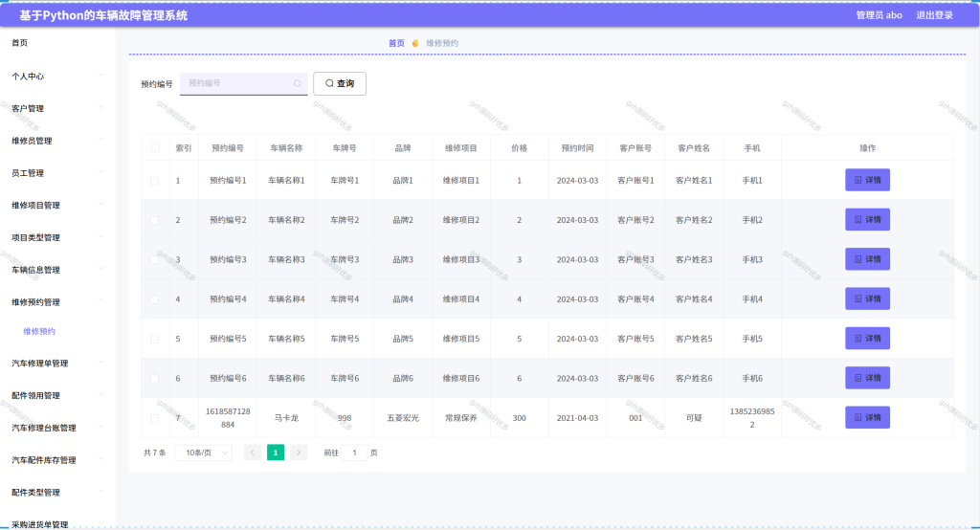Click the 价格 column header
980x530 pixels.
coord(520,148)
